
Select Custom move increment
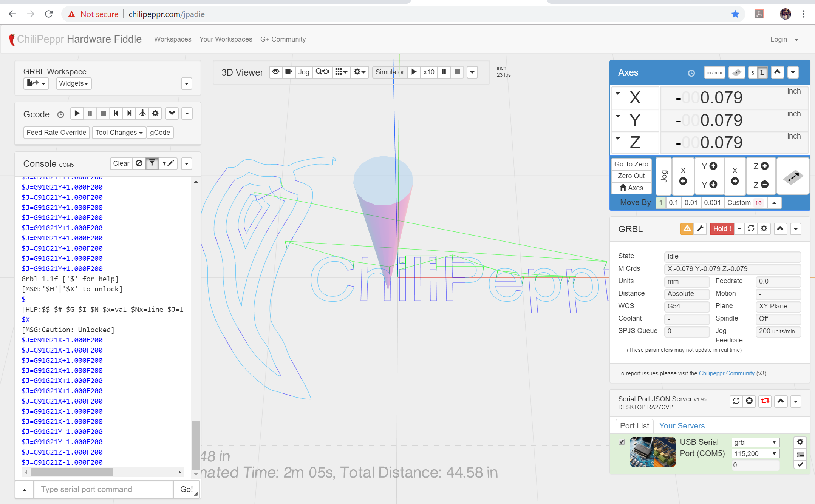(x=745, y=203)
